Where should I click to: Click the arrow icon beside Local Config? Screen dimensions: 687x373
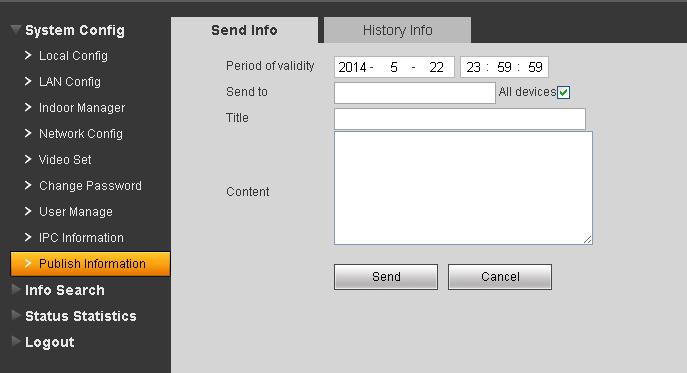(x=28, y=55)
